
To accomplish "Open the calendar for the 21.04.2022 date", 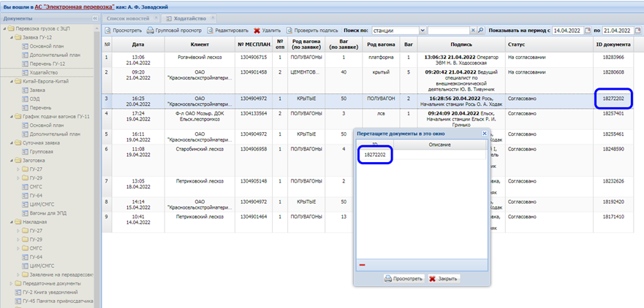I will [637, 31].
